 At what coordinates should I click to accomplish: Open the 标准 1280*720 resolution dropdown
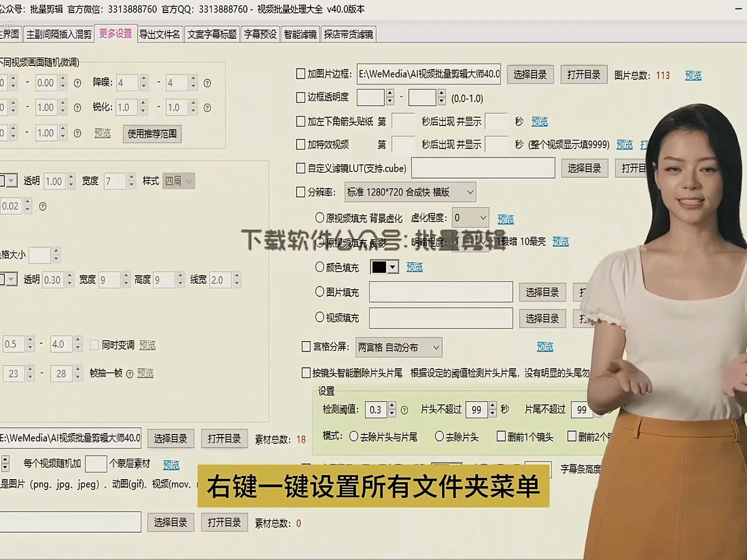[x=410, y=191]
